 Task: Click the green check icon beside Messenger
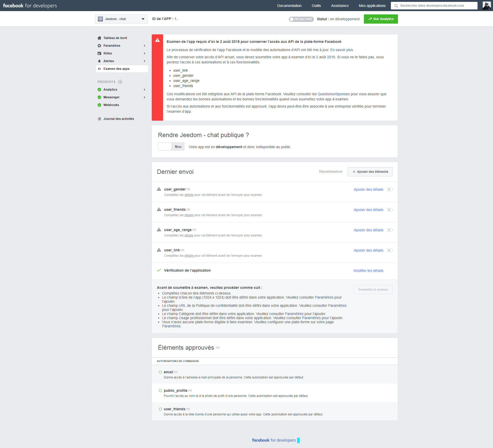(x=99, y=97)
